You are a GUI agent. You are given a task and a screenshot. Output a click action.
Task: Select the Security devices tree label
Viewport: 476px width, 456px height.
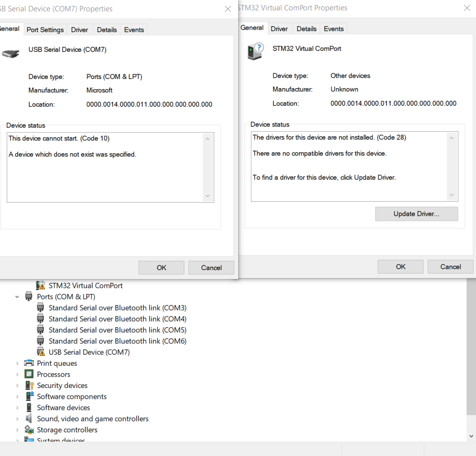coord(62,386)
